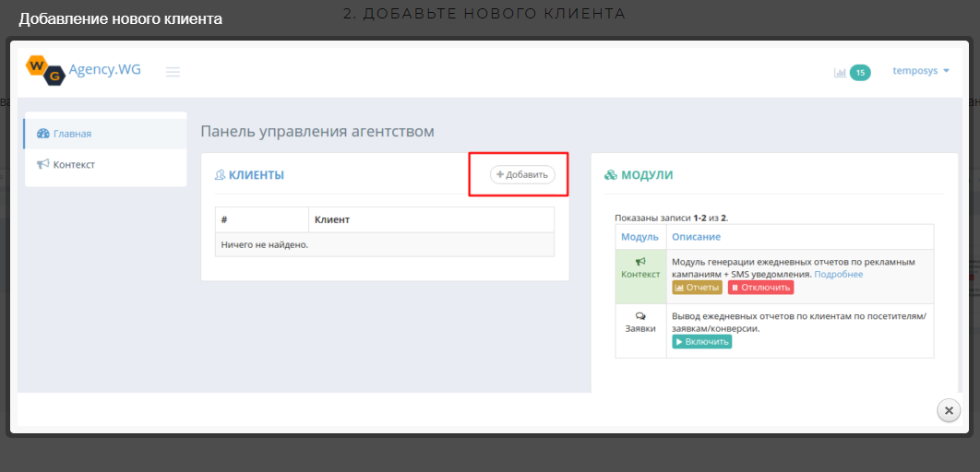
Task: Toggle the hamburger sidebar menu icon
Action: click(173, 72)
